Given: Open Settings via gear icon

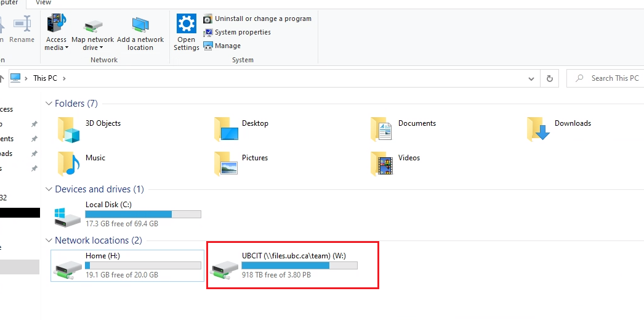Looking at the screenshot, I should [186, 24].
